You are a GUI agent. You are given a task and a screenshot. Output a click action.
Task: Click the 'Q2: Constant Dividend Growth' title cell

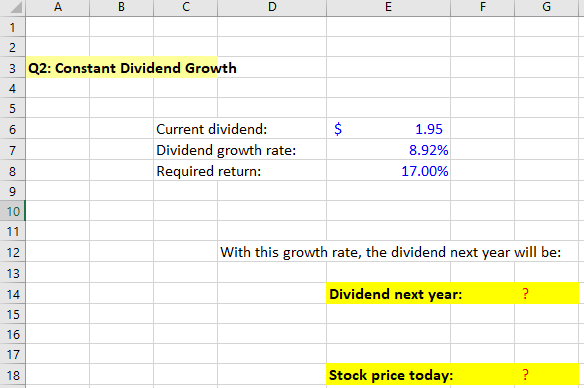(132, 68)
